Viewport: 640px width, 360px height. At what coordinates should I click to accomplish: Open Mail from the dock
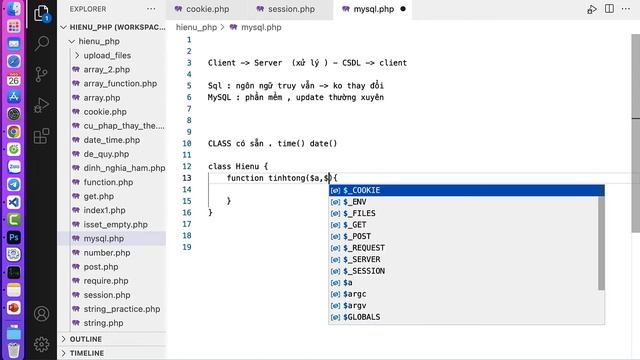13,44
